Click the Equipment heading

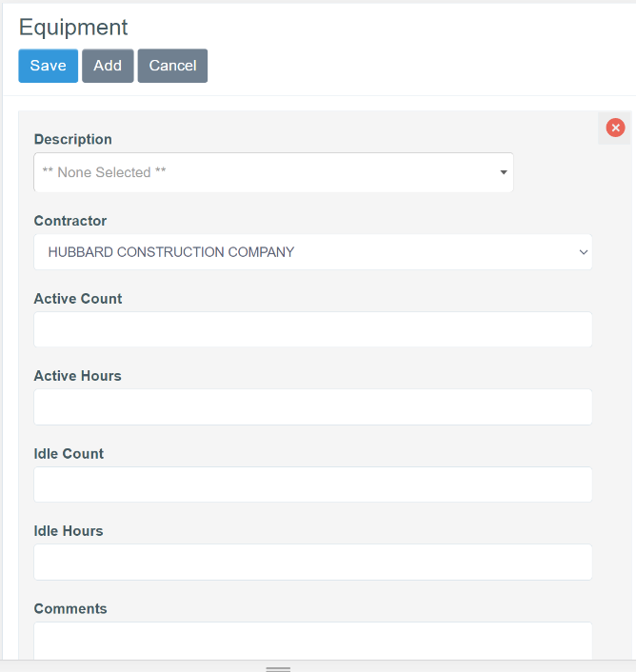tap(73, 28)
